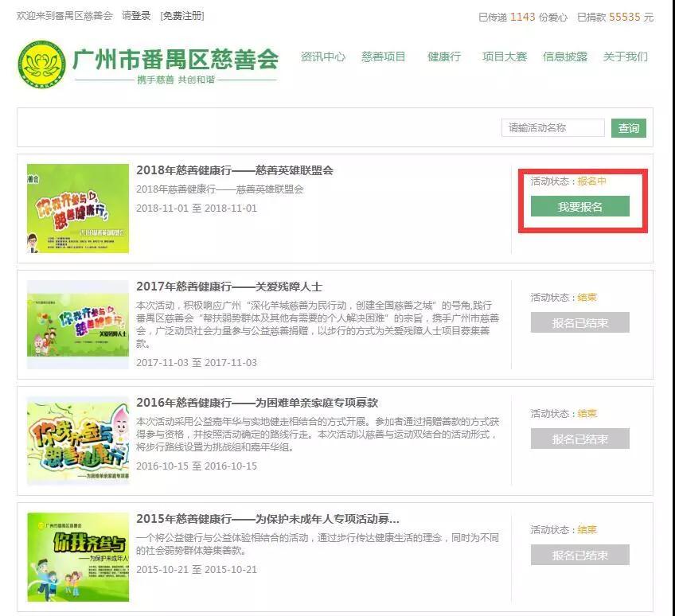The image size is (675, 616).
Task: Open title 2018年慈善健康行——慈善英雄联盟会
Action: (x=235, y=170)
